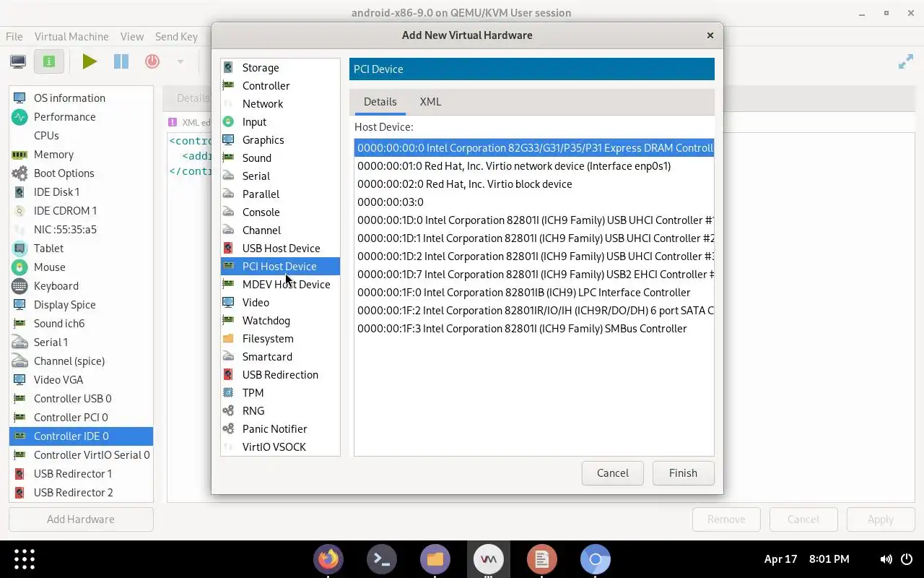The width and height of the screenshot is (924, 578).
Task: Open text editor from the dock
Action: coord(542,559)
